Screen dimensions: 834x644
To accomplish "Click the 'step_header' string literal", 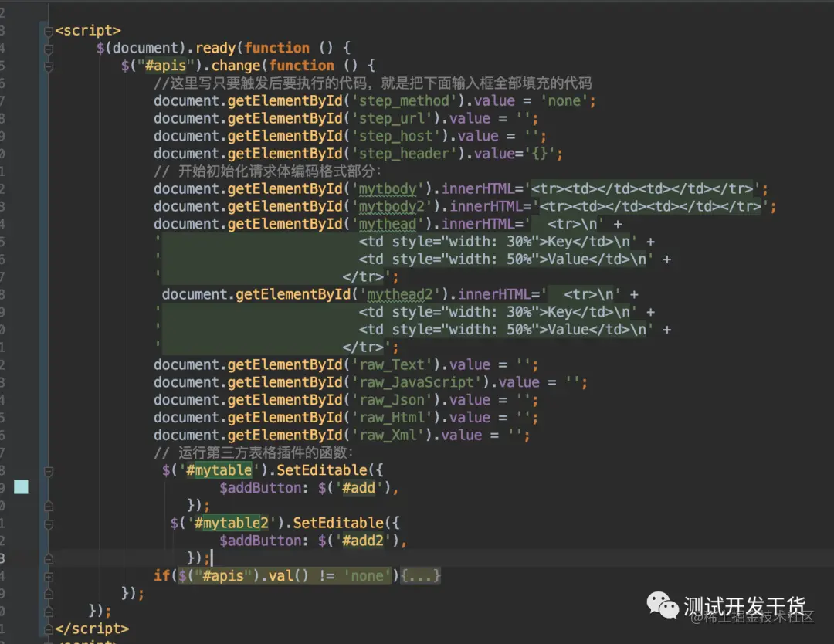I will (404, 153).
